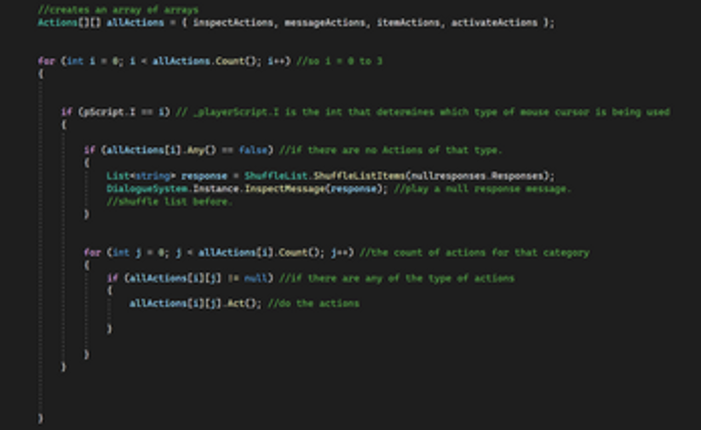Click the List<string> type
Viewport: 701px width, 430px height.
[141, 176]
